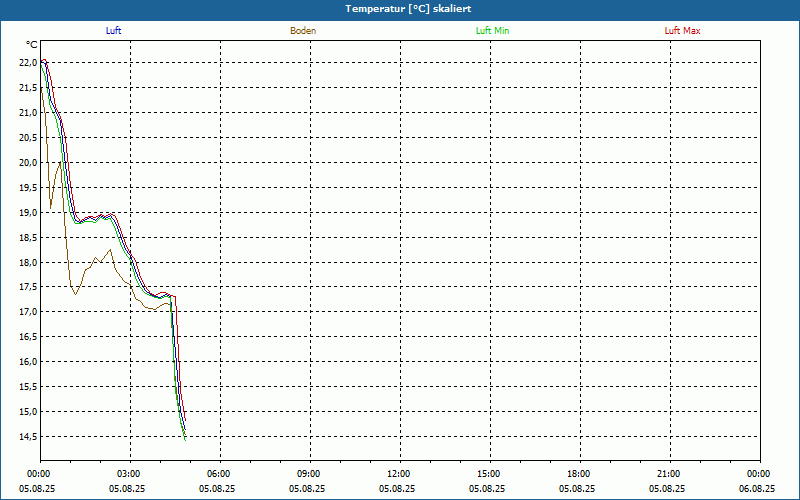Click the 06.08.25 date label
800x500 pixels.
[757, 488]
